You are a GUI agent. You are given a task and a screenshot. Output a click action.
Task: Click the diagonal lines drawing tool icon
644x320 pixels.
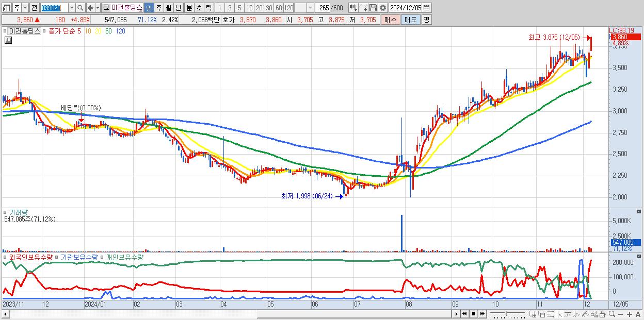(586, 314)
